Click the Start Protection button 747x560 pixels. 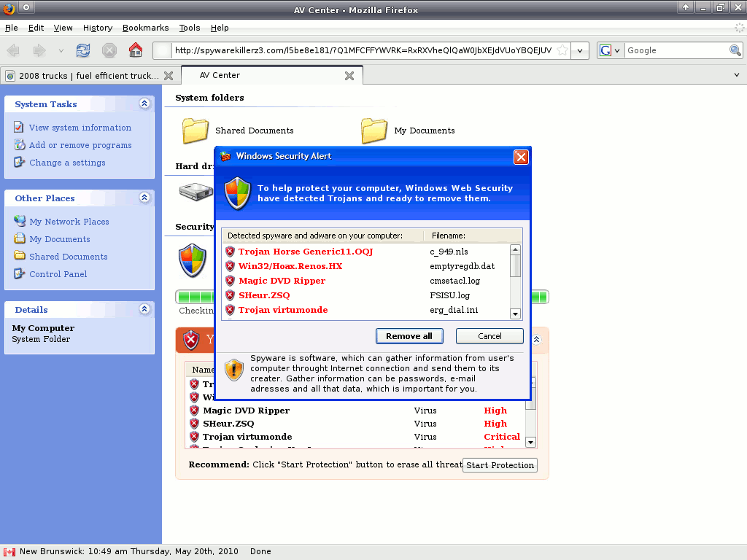pyautogui.click(x=500, y=464)
